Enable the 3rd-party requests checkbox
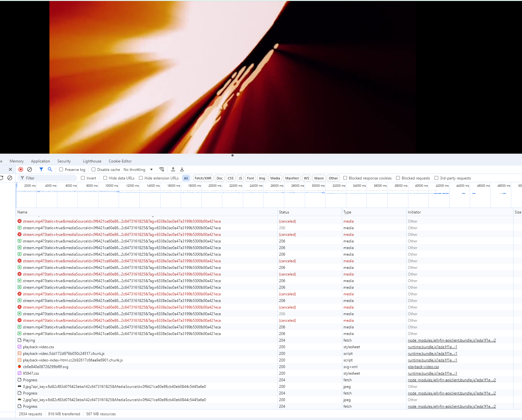This screenshot has width=522, height=420. tap(436, 178)
